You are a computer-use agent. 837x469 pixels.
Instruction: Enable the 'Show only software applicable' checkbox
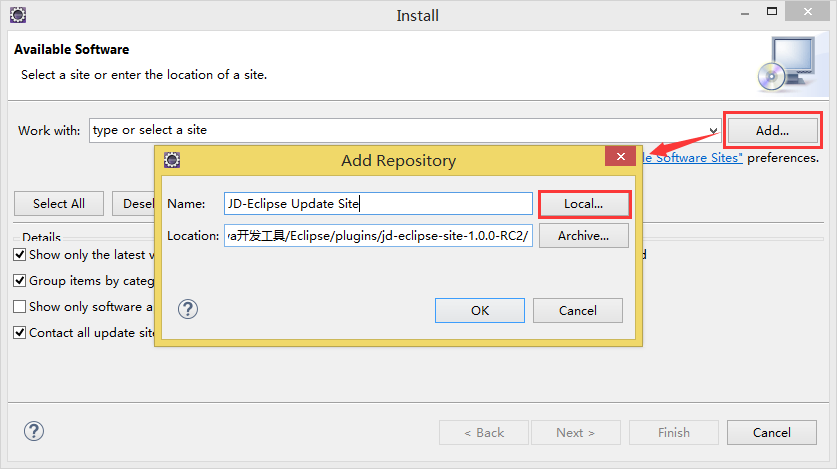point(20,307)
